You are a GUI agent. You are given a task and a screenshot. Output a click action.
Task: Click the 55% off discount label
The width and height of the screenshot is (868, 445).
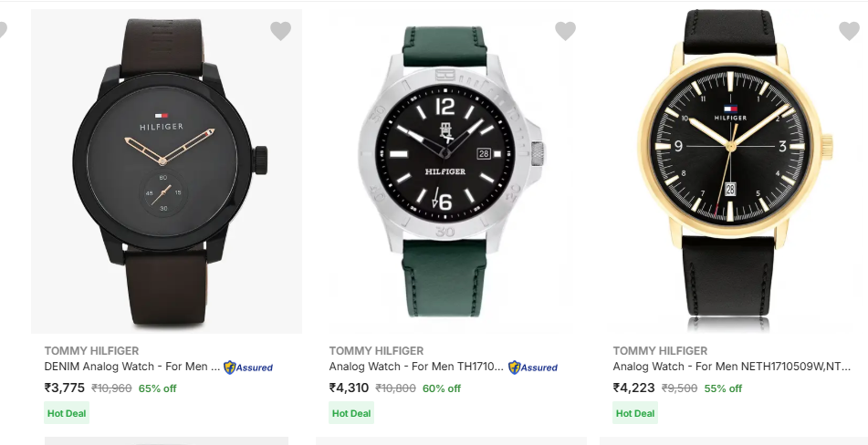point(723,388)
